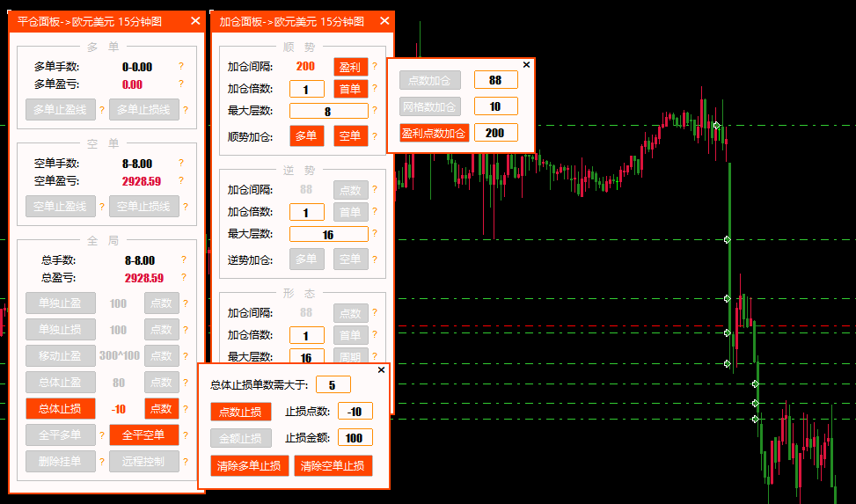Click the help icon beside 多单手数
This screenshot has width=856, height=504.
(x=181, y=66)
